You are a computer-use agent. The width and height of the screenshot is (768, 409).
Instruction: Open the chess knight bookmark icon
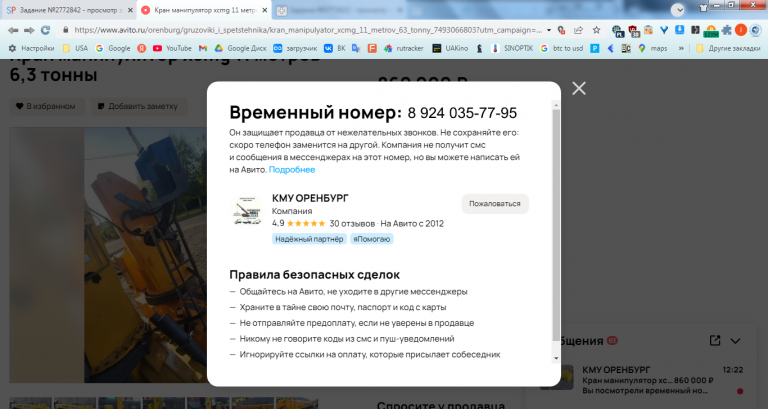coord(480,48)
